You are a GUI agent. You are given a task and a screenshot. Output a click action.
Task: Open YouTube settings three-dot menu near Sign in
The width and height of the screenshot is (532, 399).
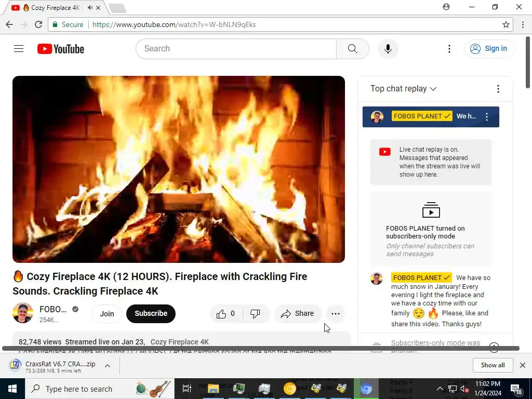[449, 48]
